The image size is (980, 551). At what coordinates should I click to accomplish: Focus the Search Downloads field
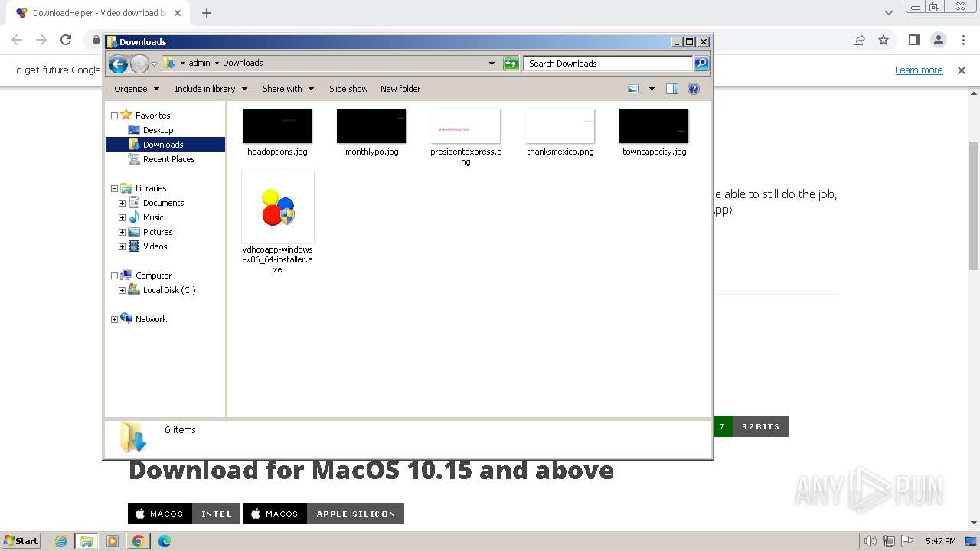click(x=609, y=64)
